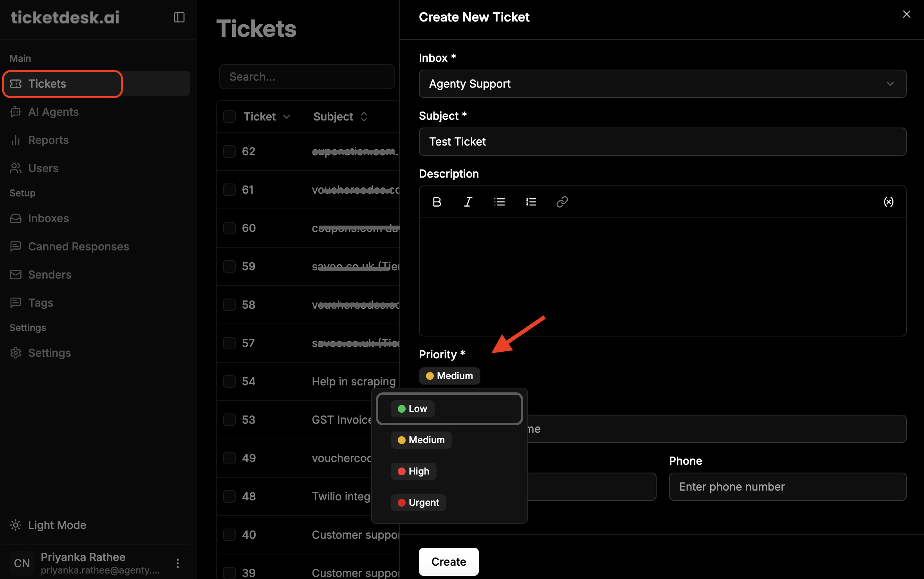Insert bulleted list in description

pyautogui.click(x=499, y=202)
